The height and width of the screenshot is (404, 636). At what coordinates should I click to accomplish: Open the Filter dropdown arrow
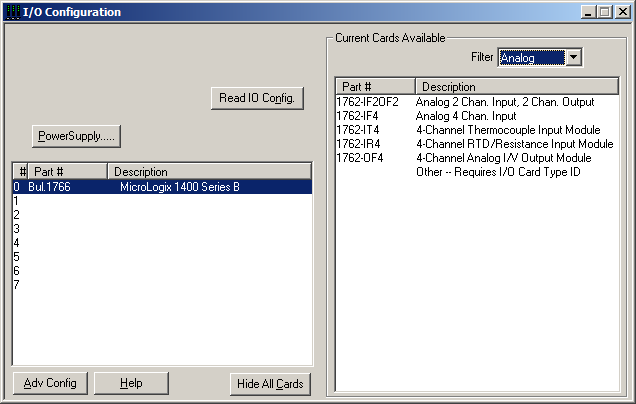point(574,57)
